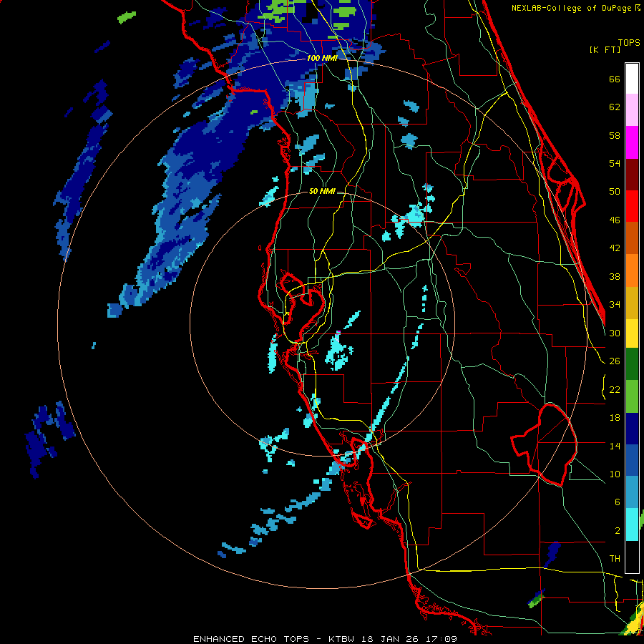Click the light pink 62 kft legend swatch

coord(632,110)
